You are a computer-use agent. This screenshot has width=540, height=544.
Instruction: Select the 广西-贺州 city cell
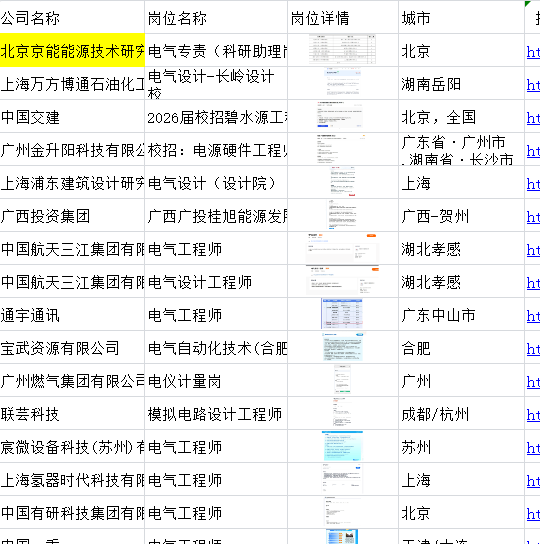point(461,215)
